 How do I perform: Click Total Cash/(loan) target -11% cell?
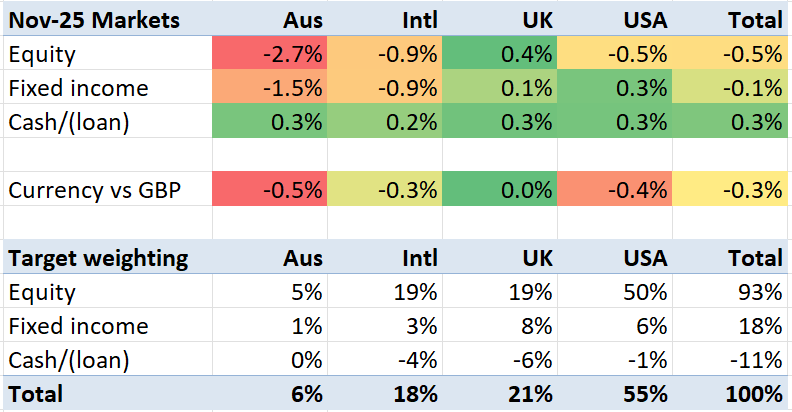pyautogui.click(x=731, y=360)
